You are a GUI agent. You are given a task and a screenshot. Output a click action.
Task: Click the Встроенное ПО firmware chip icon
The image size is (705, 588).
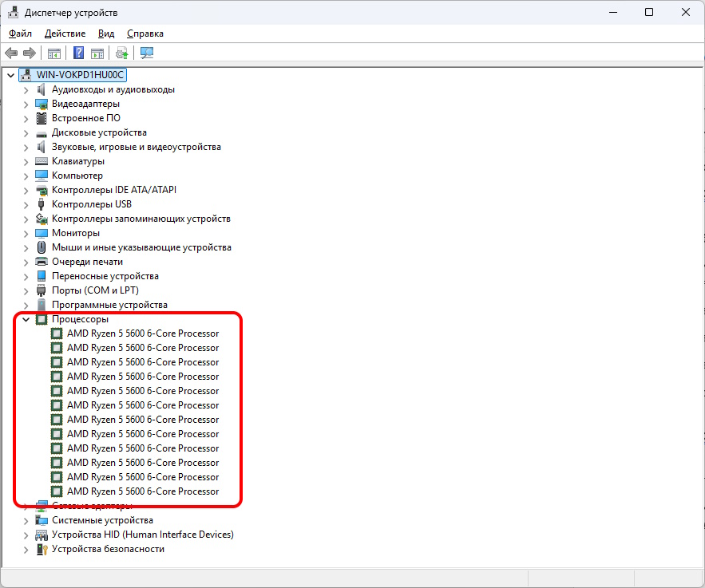(x=42, y=118)
